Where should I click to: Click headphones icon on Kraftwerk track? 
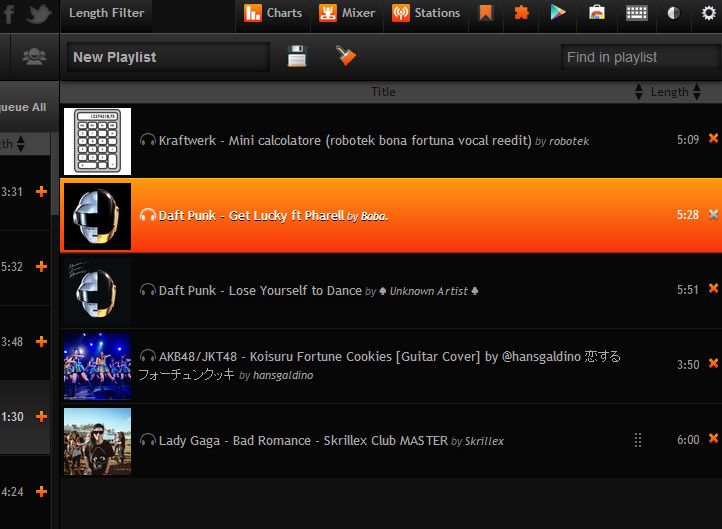pos(148,140)
